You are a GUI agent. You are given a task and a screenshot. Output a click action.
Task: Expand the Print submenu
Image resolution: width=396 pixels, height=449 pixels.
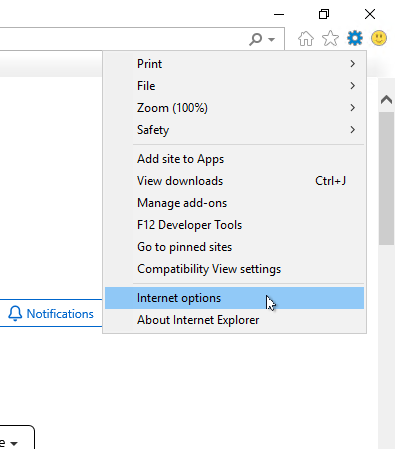tap(234, 64)
